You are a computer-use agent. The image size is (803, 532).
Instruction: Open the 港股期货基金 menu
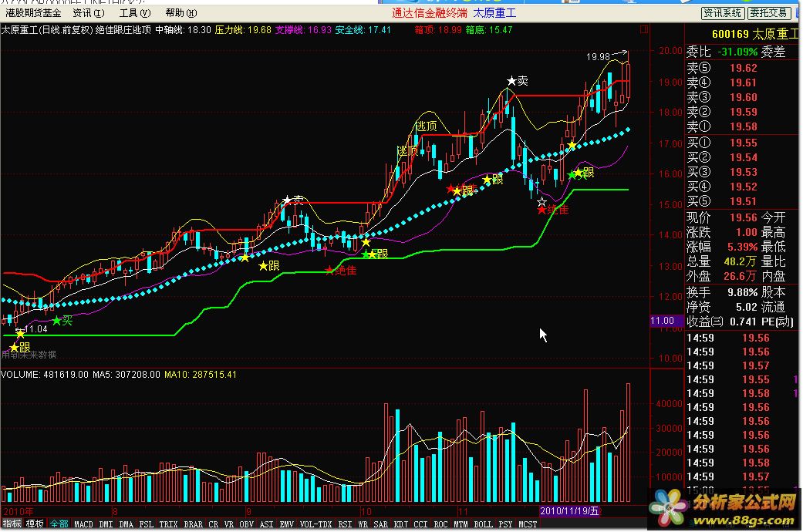click(34, 13)
